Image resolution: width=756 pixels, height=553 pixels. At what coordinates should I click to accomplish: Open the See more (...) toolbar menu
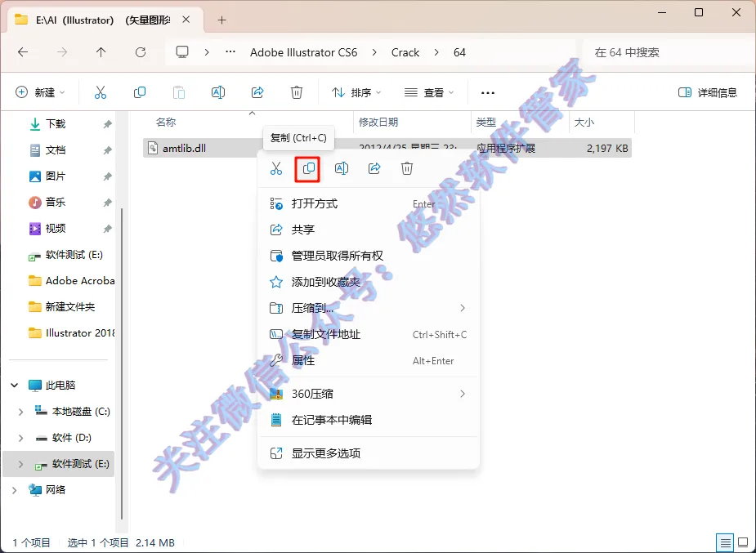[x=487, y=92]
